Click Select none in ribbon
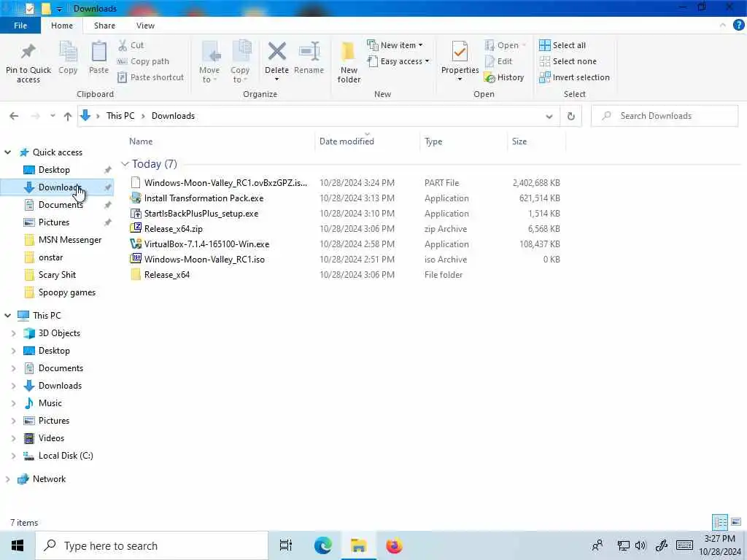 568,61
